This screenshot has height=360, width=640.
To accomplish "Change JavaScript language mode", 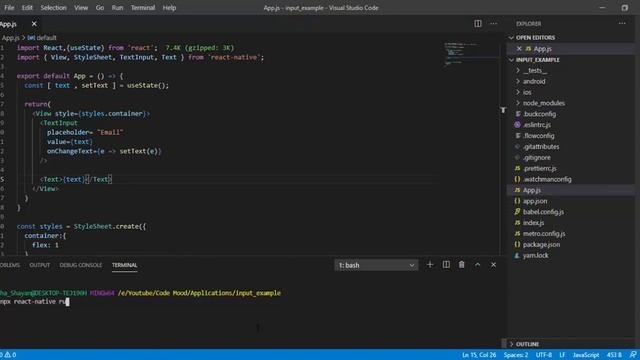I will (x=586, y=355).
